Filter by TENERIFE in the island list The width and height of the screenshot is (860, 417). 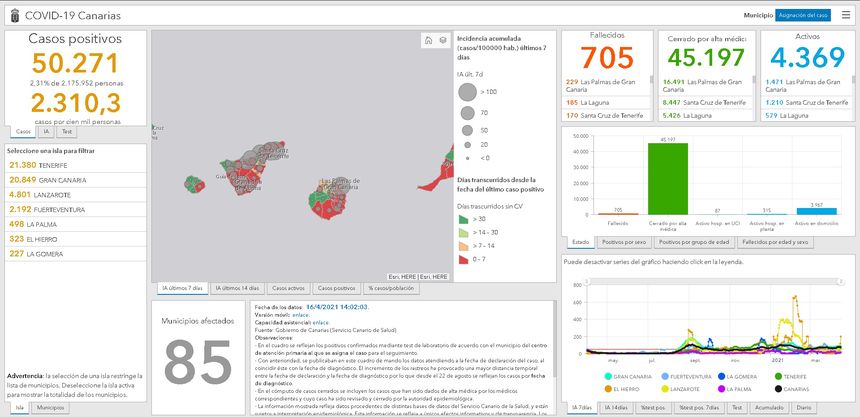[x=40, y=164]
